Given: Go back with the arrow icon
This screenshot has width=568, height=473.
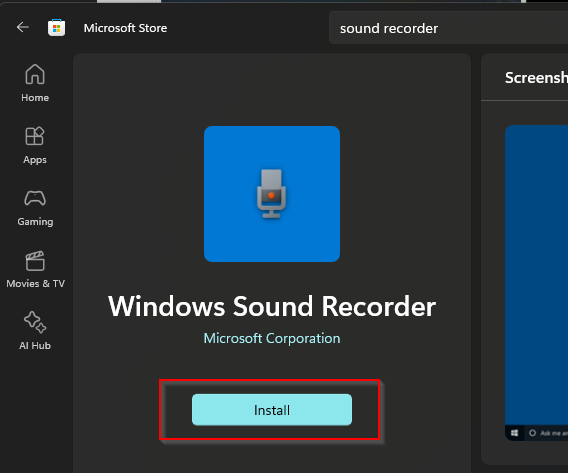Looking at the screenshot, I should [23, 27].
